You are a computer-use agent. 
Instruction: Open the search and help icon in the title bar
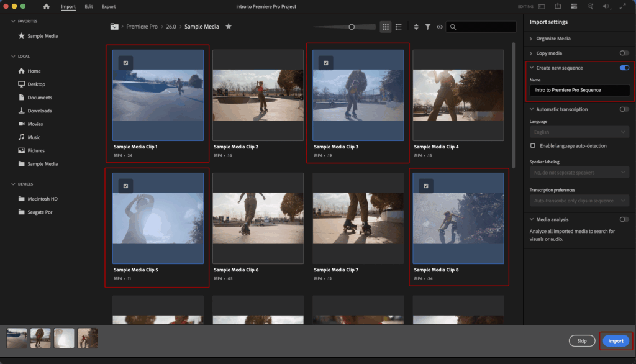click(590, 6)
